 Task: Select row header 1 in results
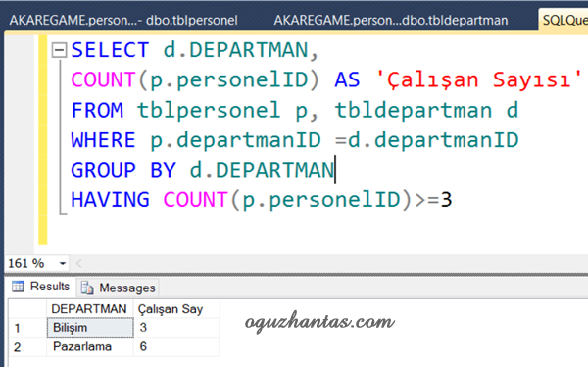pyautogui.click(x=27, y=328)
